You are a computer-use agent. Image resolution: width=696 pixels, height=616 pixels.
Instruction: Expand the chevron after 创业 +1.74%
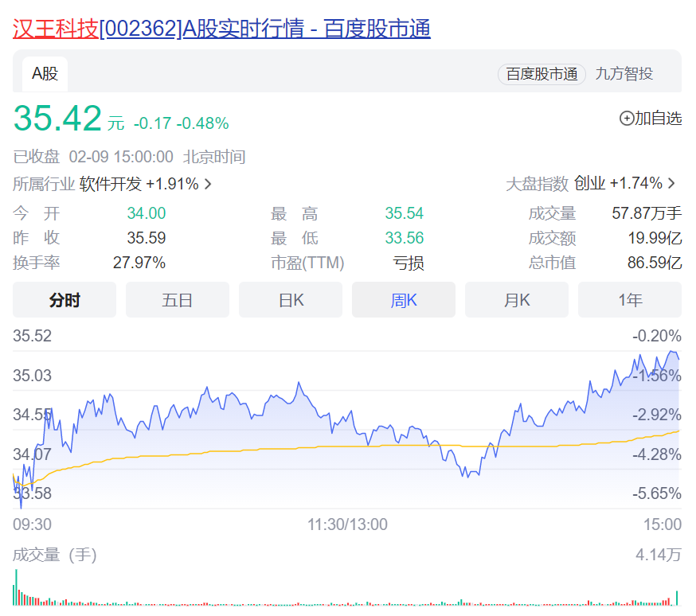[672, 183]
